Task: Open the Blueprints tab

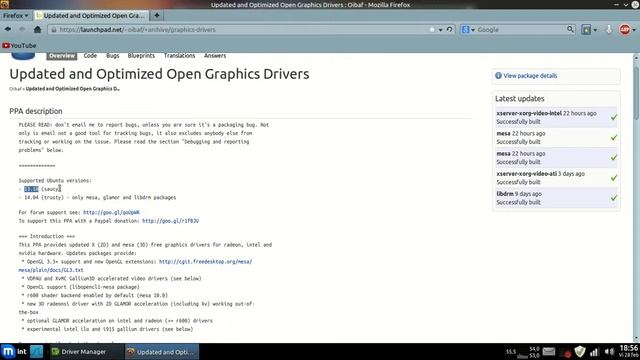Action: click(141, 56)
